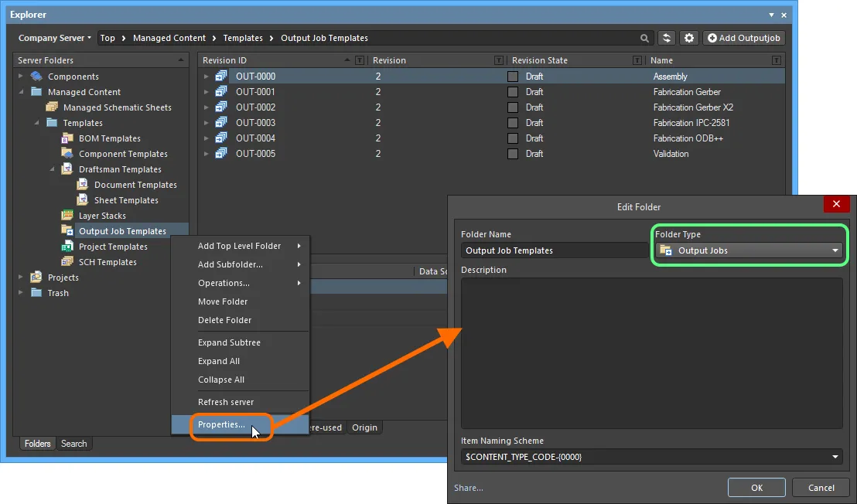The height and width of the screenshot is (504, 857).
Task: Click the BOM Templates folder icon
Action: pyautogui.click(x=67, y=138)
